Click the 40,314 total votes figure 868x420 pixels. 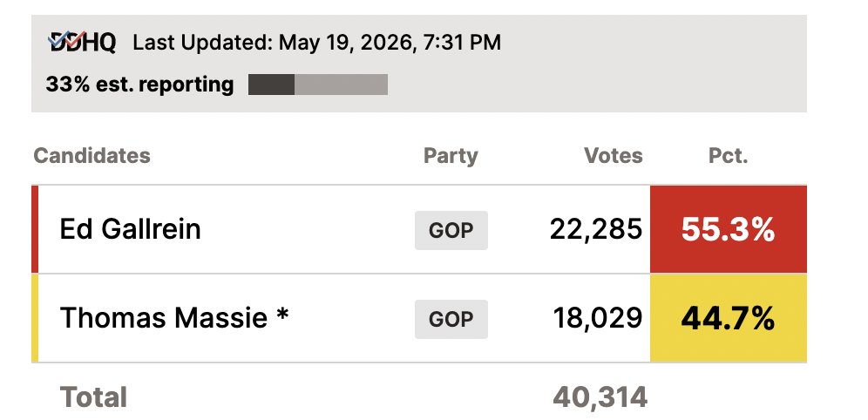click(x=600, y=397)
